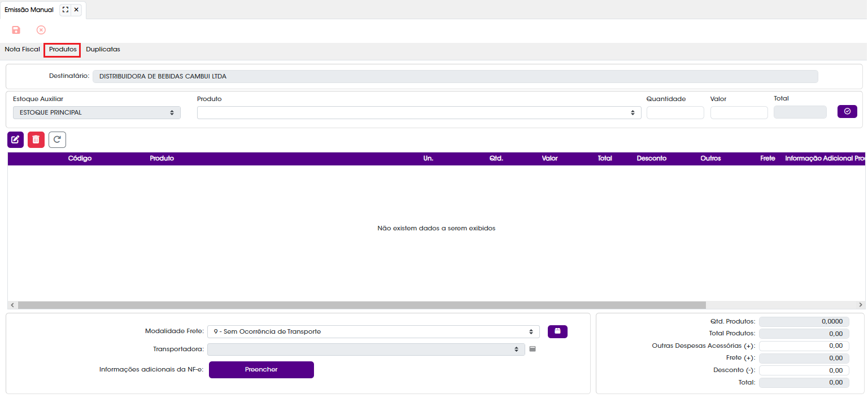Image resolution: width=868 pixels, height=402 pixels.
Task: Click the Quantidade input field
Action: (675, 112)
